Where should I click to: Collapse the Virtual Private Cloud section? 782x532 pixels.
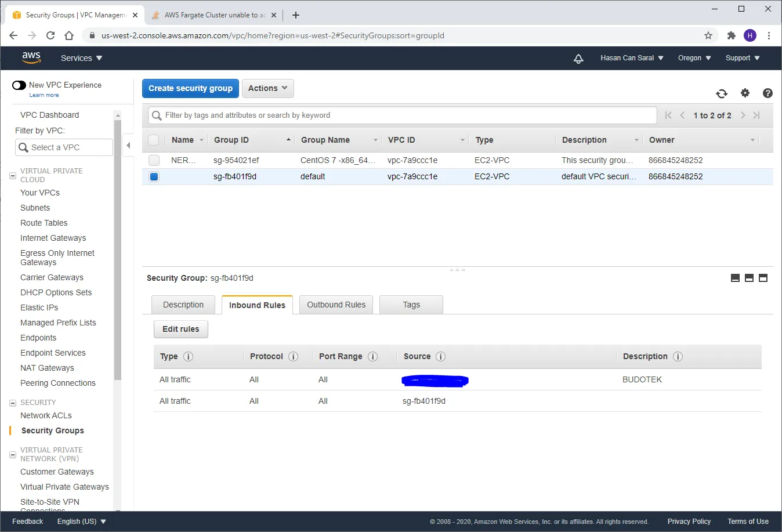[13, 175]
